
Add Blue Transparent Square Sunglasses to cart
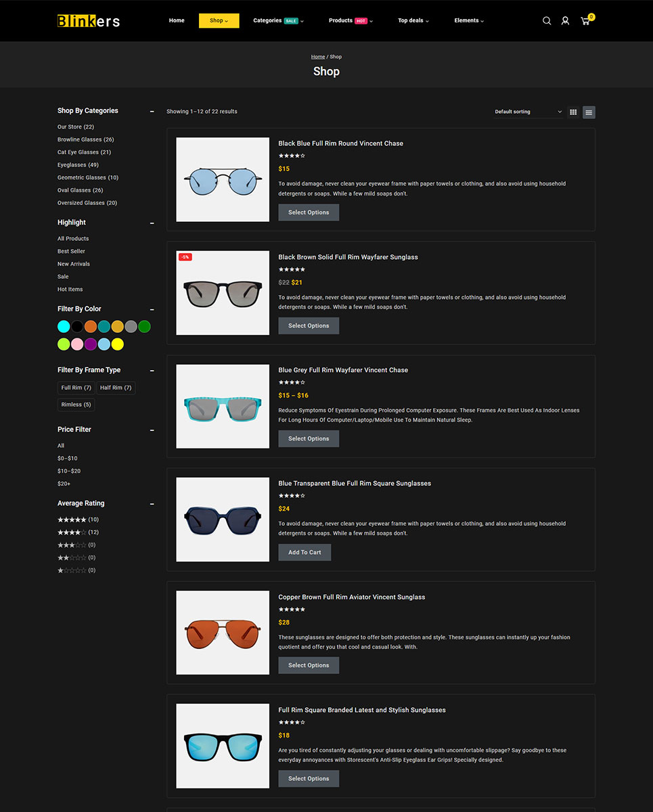click(305, 552)
